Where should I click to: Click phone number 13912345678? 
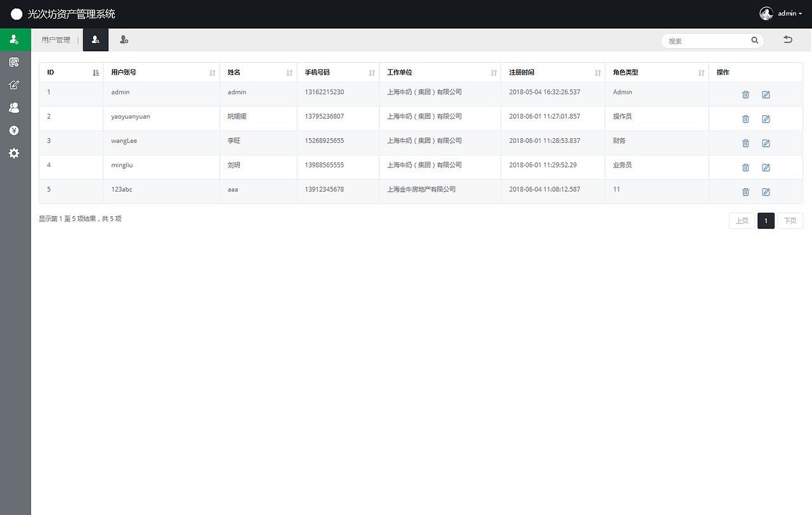324,189
